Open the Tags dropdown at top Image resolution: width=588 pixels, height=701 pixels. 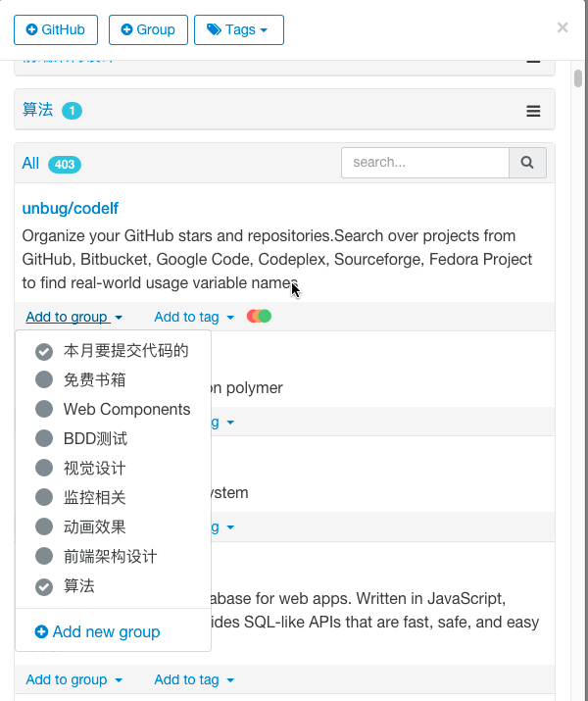tap(239, 30)
